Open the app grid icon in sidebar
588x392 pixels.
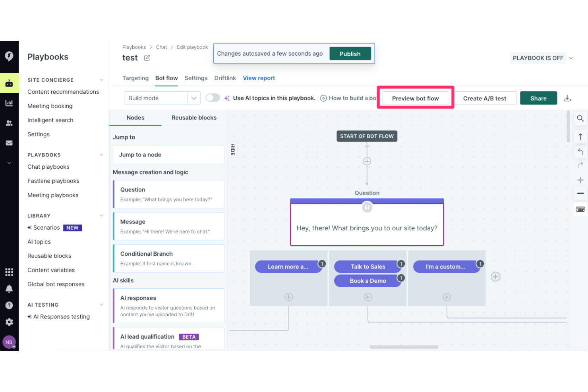[x=9, y=272]
